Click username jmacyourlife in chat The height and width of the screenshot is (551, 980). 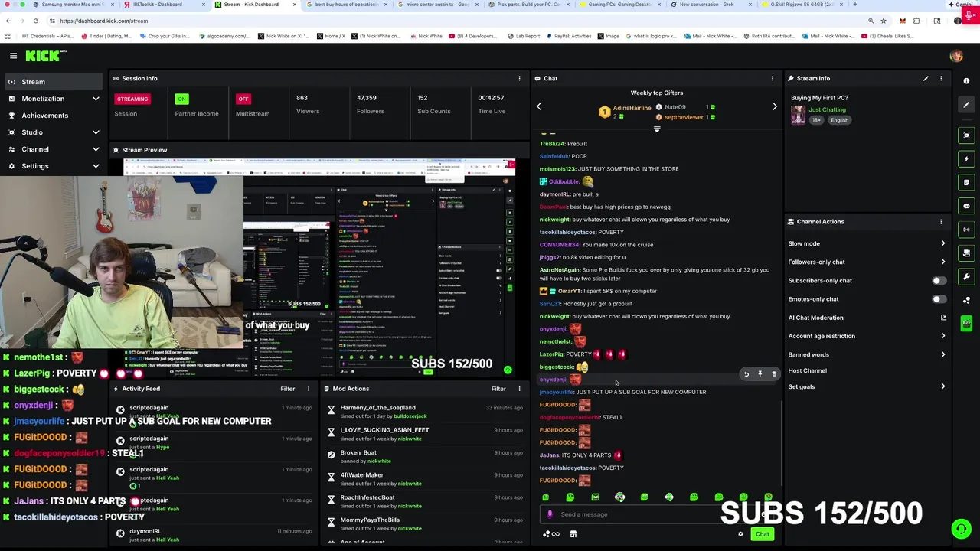(x=556, y=392)
